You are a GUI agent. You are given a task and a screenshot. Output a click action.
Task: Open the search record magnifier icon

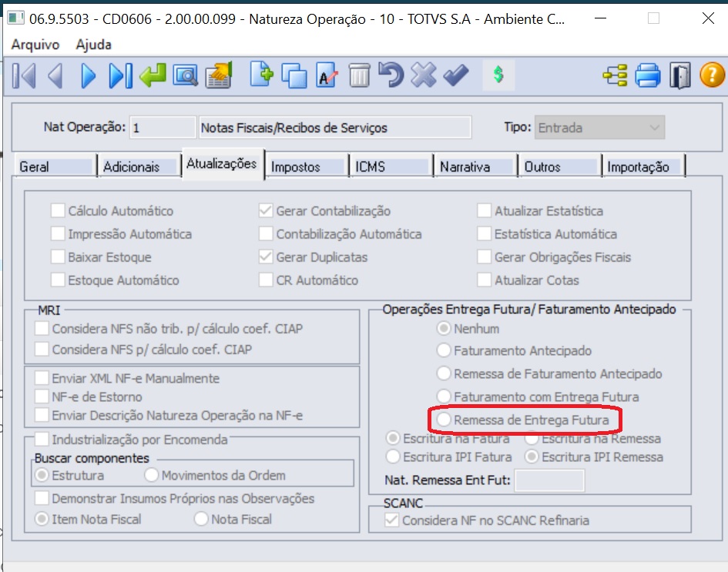tap(186, 75)
